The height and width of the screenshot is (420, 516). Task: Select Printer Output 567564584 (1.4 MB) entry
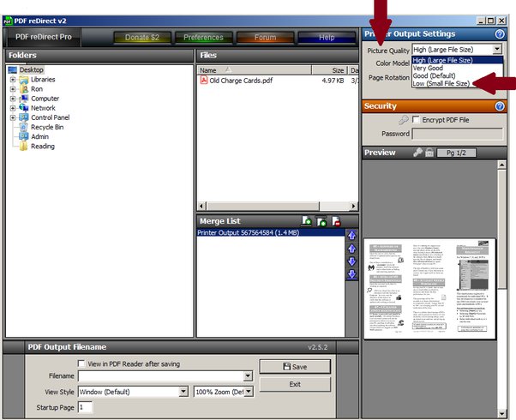271,232
